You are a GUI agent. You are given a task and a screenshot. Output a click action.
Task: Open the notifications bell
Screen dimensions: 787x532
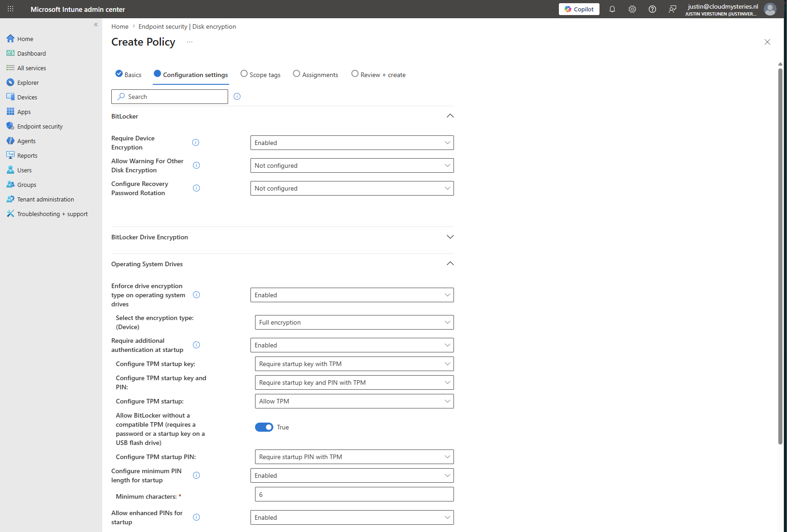(612, 9)
